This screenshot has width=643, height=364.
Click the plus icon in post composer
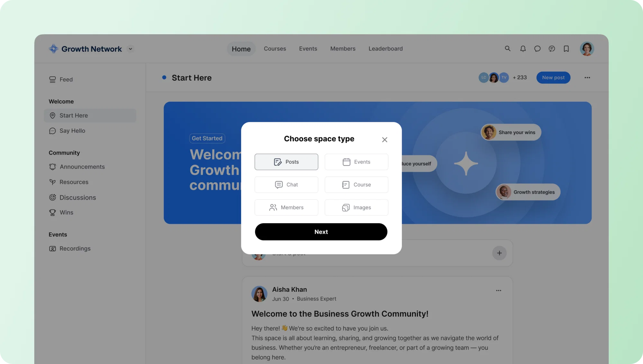click(x=499, y=253)
